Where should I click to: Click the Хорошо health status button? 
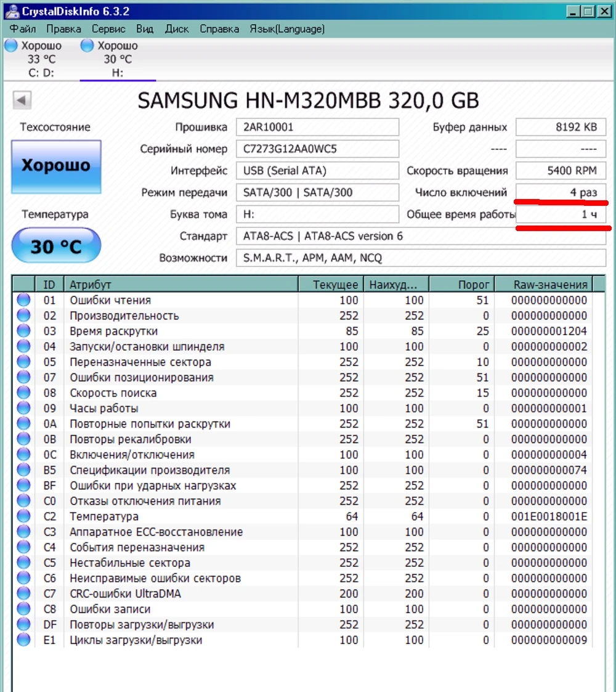pos(56,166)
